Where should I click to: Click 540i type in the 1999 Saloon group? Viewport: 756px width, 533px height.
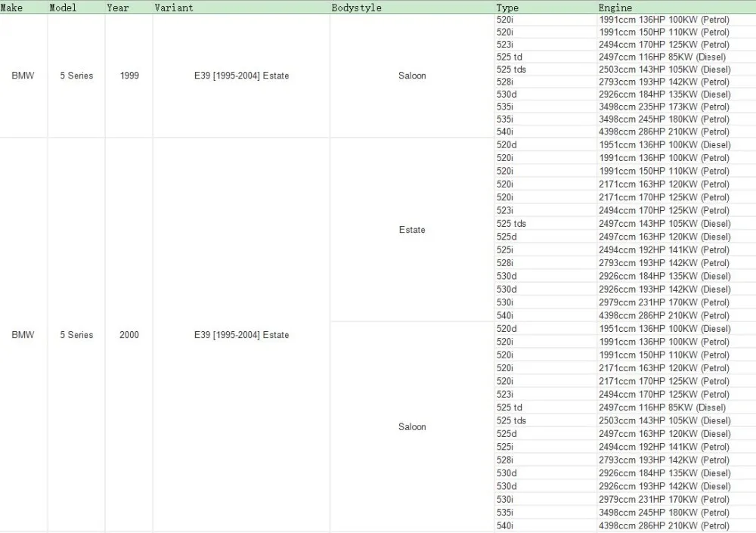tap(505, 132)
